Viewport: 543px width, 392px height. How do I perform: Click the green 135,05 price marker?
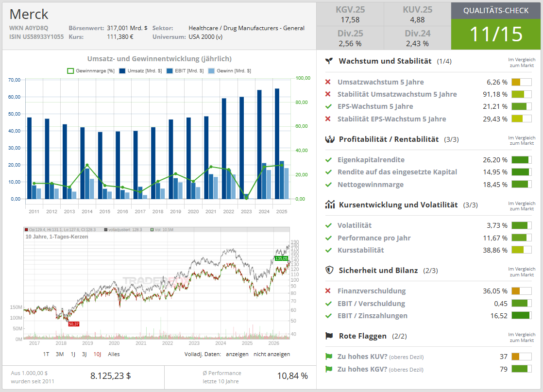tap(281, 258)
